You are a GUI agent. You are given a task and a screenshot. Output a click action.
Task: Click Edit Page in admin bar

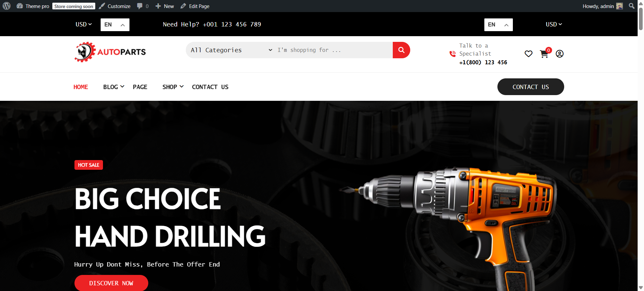click(x=195, y=6)
